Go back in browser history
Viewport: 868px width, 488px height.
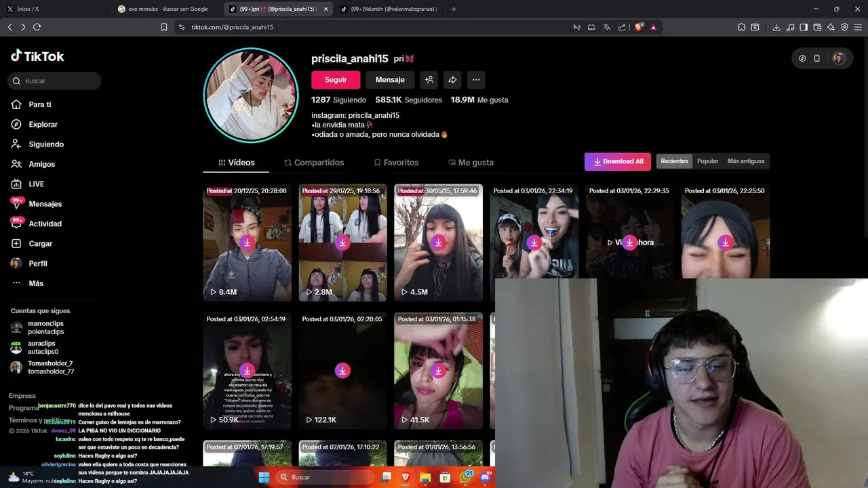(10, 27)
